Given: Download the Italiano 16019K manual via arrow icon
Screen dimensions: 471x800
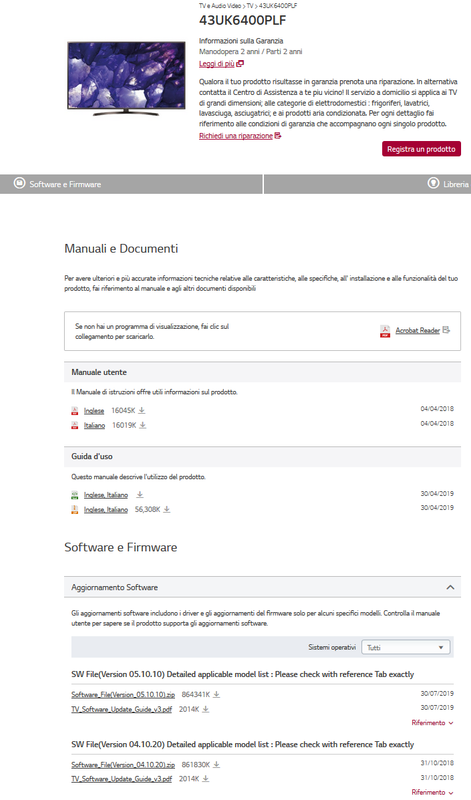Looking at the screenshot, I should click(143, 425).
